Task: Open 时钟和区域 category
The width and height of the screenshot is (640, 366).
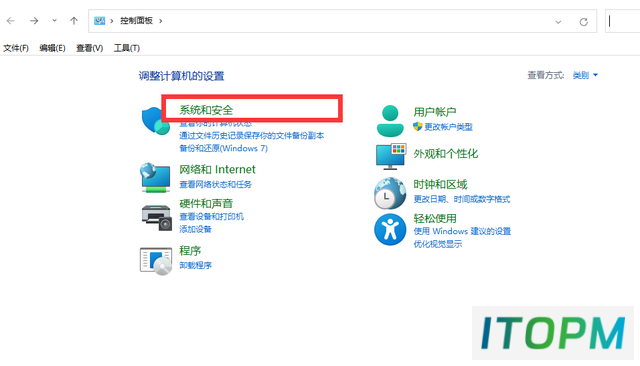Action: pyautogui.click(x=440, y=184)
